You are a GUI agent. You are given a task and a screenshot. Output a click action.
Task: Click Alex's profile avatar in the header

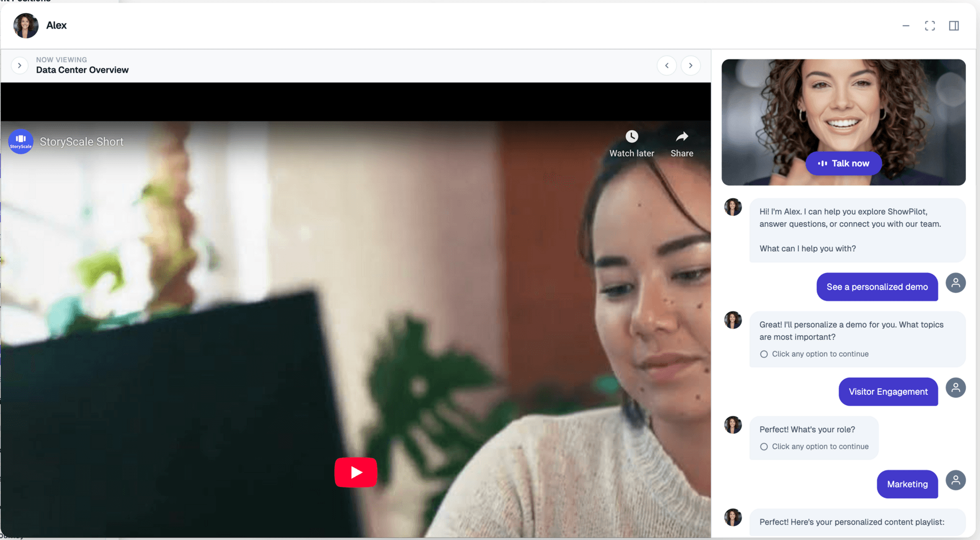pos(25,25)
